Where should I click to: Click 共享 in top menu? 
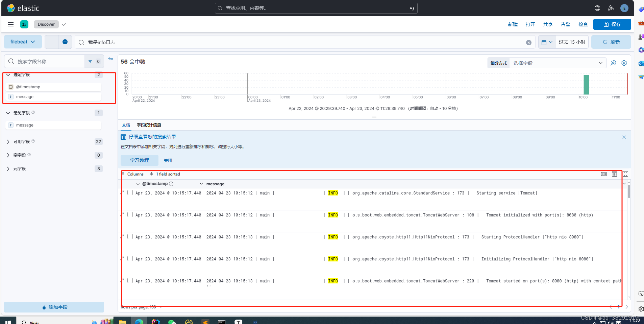point(548,24)
